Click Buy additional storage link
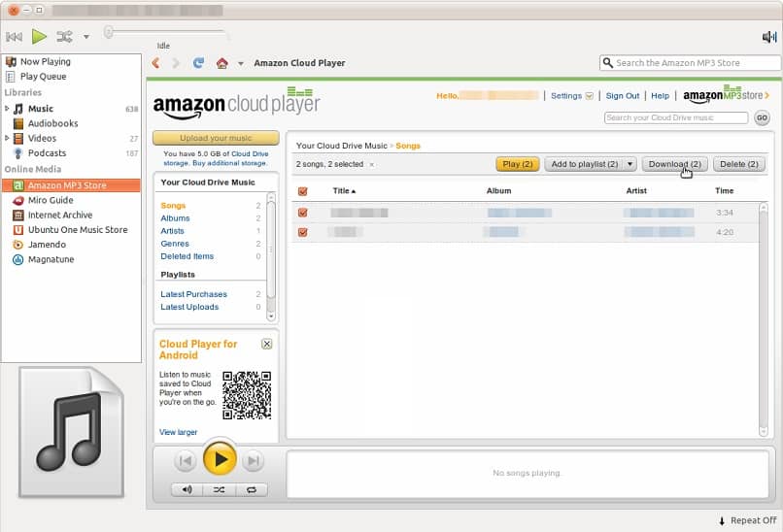 pyautogui.click(x=229, y=163)
